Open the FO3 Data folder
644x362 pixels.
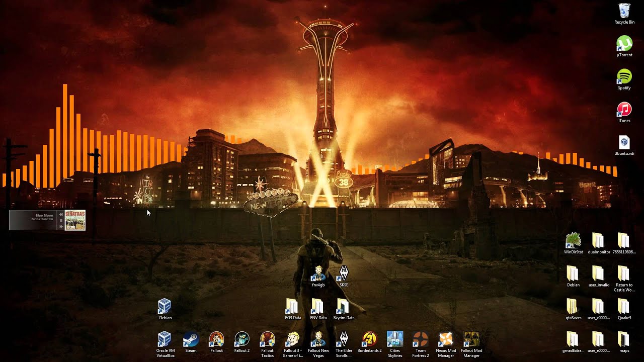pos(293,309)
